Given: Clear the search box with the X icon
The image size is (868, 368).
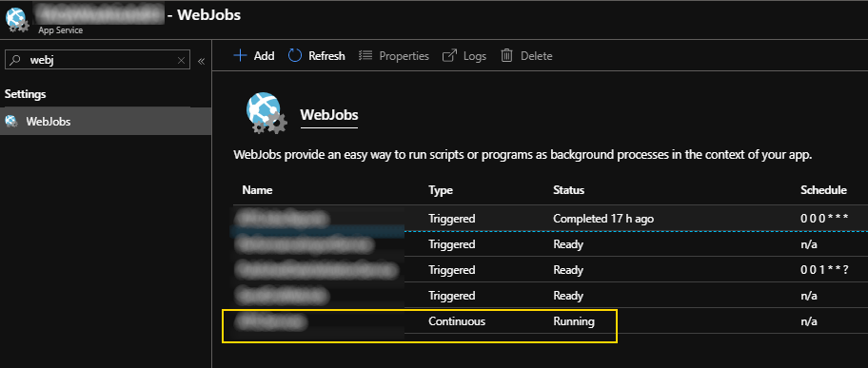Looking at the screenshot, I should click(x=181, y=60).
